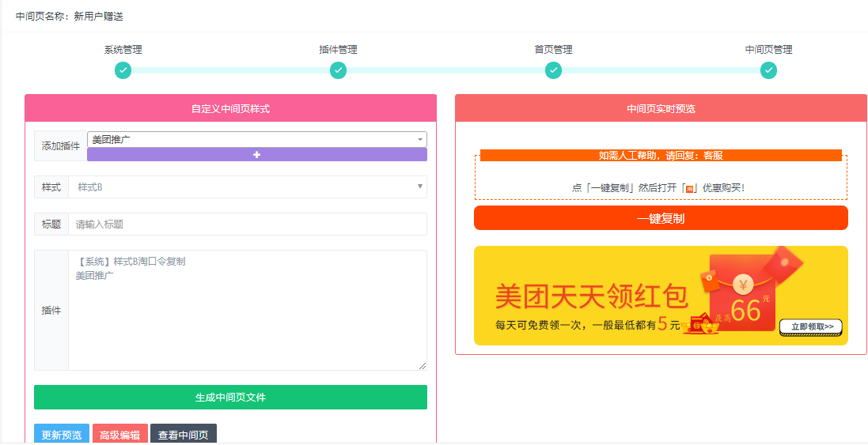Click the 【系统】样式B淘口令复制 line in textarea
Viewport: 868px width, 445px height.
point(131,262)
